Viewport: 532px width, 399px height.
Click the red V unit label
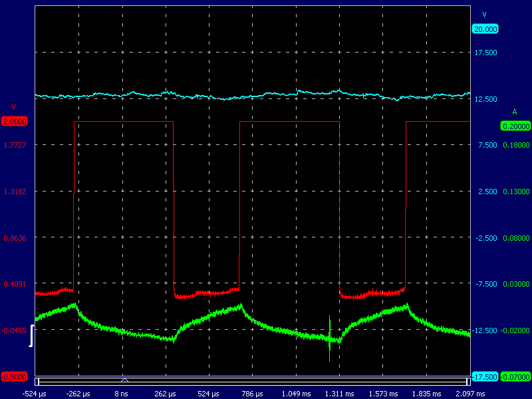tap(13, 108)
